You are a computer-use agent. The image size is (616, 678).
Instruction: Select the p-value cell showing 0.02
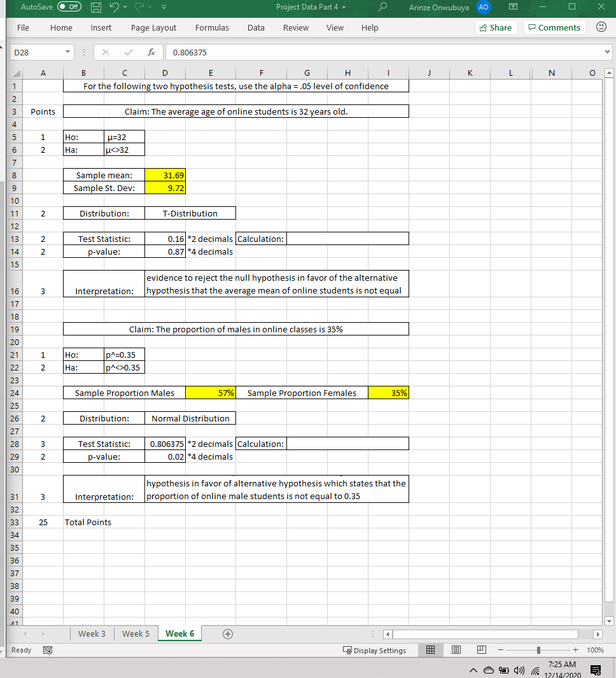point(165,456)
